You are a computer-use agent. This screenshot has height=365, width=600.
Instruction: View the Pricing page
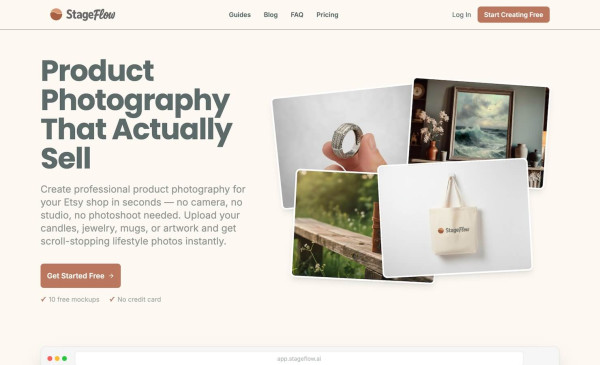(327, 15)
